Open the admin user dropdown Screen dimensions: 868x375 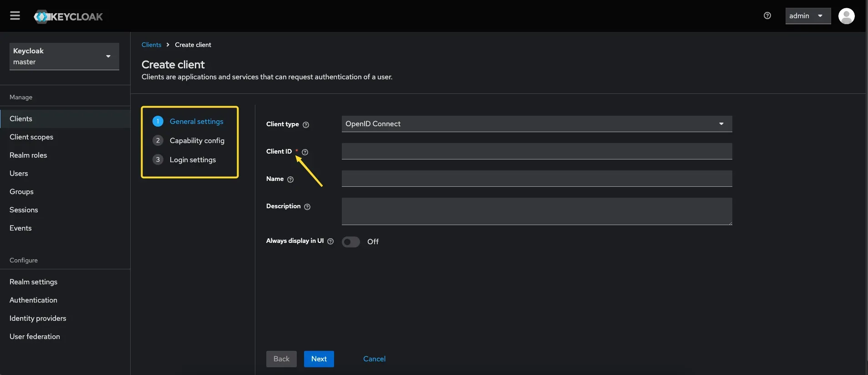807,16
